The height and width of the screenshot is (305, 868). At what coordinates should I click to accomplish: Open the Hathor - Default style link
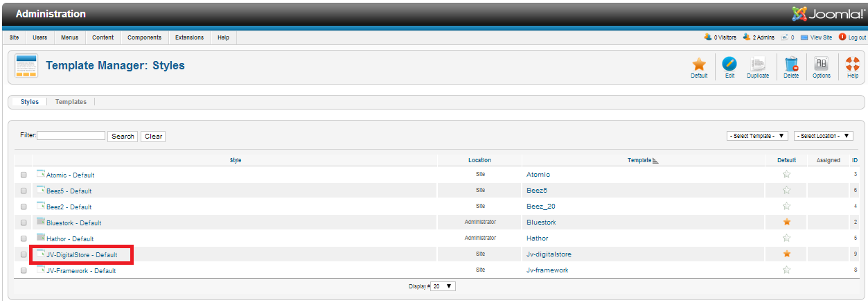[70, 239]
